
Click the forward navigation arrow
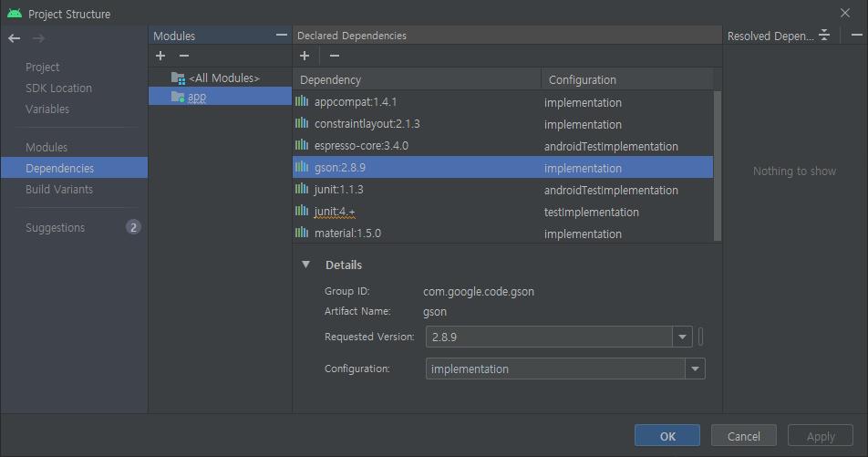click(38, 38)
